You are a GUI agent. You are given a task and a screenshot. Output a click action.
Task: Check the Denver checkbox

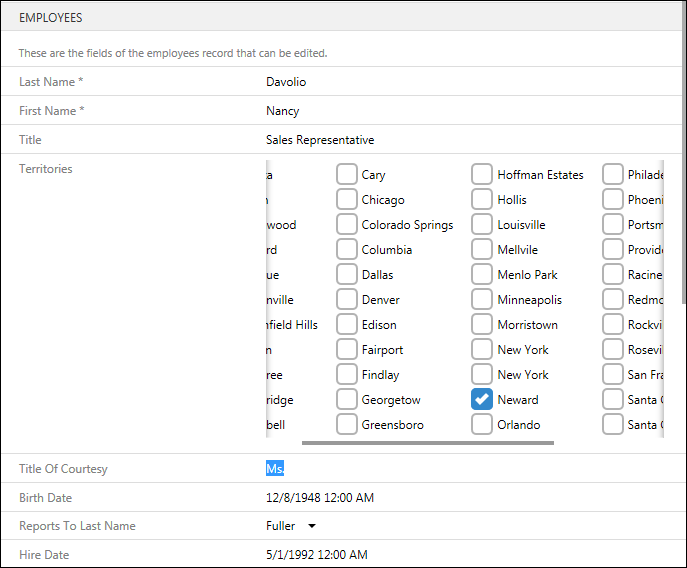[x=347, y=300]
